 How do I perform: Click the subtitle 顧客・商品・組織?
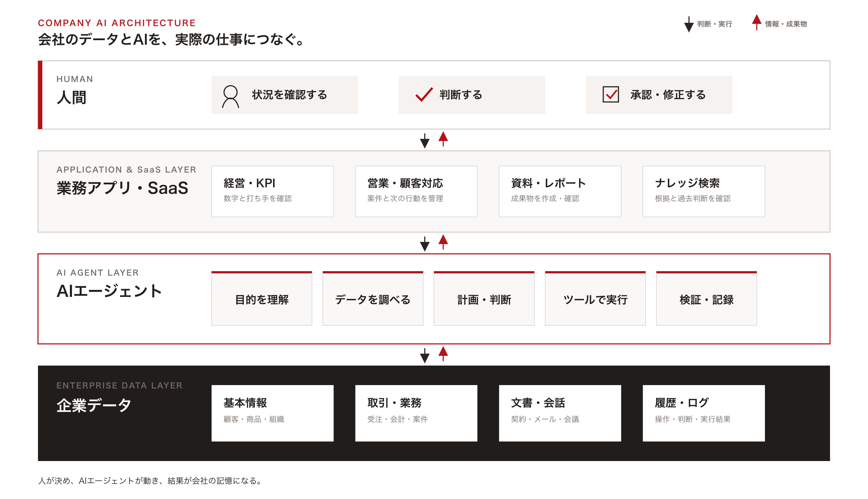point(254,419)
